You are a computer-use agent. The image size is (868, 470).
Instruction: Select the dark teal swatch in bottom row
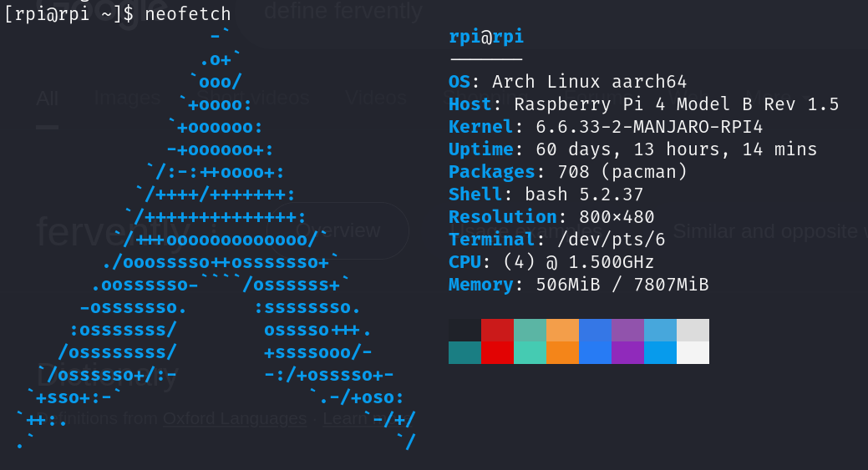[464, 353]
